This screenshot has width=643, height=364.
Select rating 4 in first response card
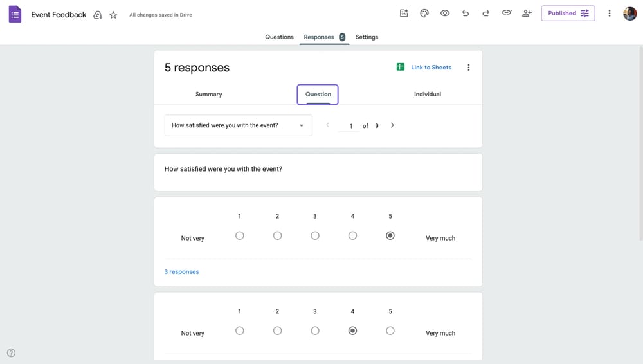[352, 235]
